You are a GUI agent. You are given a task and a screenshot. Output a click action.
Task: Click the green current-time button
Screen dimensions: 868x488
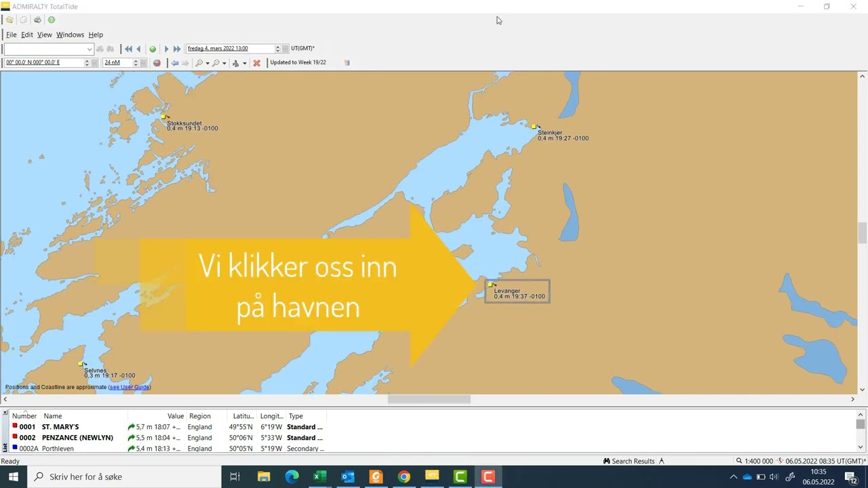point(153,49)
